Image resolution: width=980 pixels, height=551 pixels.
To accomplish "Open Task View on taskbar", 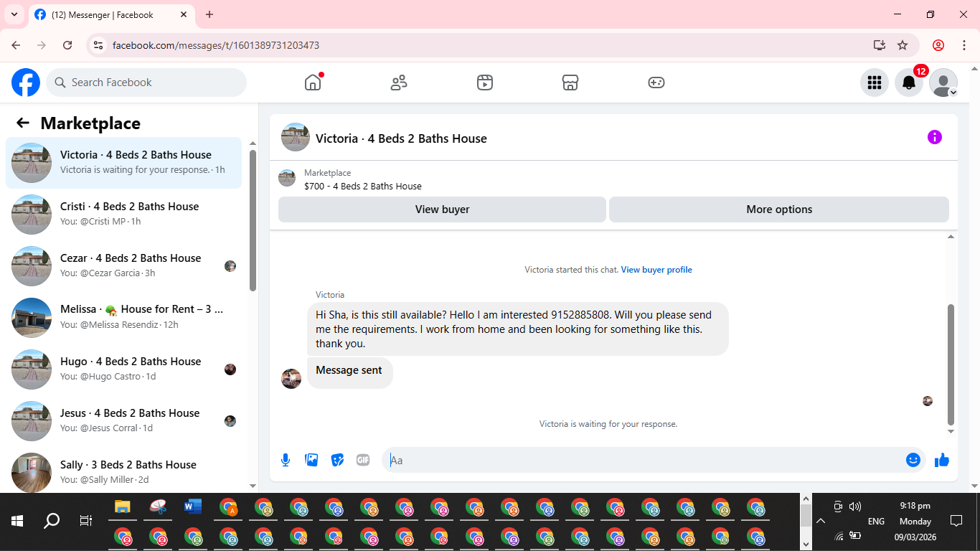I will 86,521.
